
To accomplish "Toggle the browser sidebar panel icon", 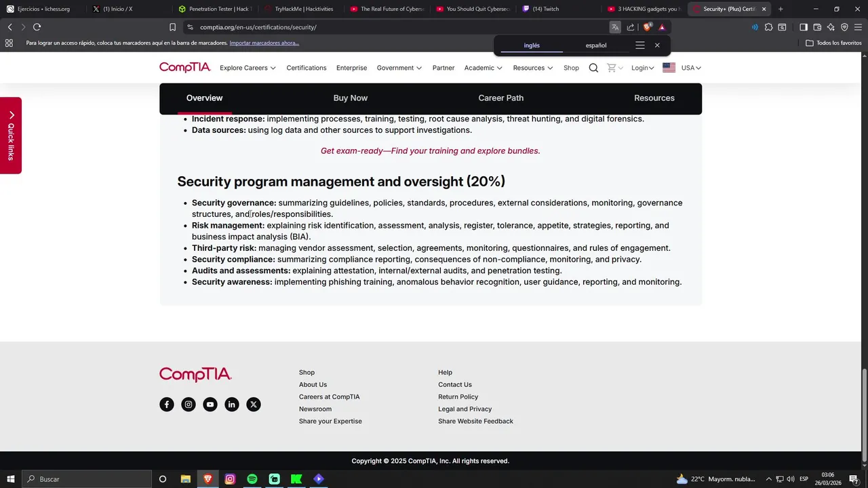I will 804,27.
